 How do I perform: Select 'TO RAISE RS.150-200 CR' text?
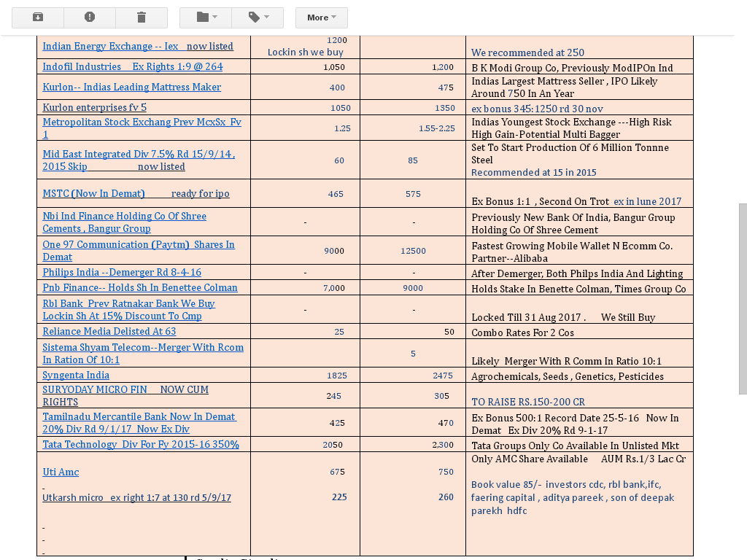pyautogui.click(x=528, y=402)
